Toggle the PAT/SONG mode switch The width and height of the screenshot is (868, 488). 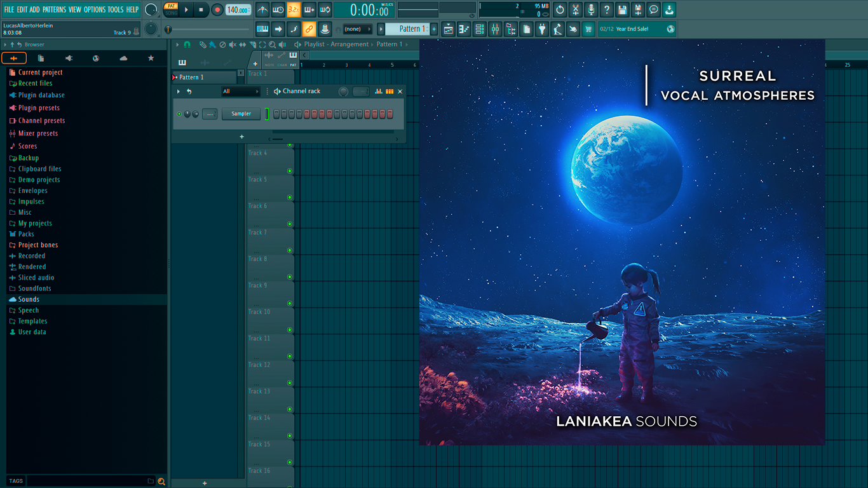pyautogui.click(x=171, y=9)
